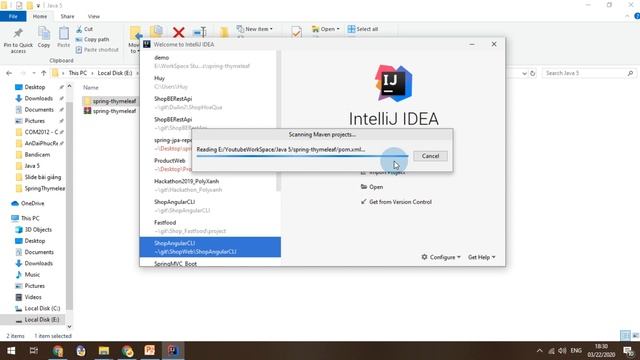The width and height of the screenshot is (640, 360).
Task: Click Cut in the Clipboard group
Action: click(x=84, y=29)
